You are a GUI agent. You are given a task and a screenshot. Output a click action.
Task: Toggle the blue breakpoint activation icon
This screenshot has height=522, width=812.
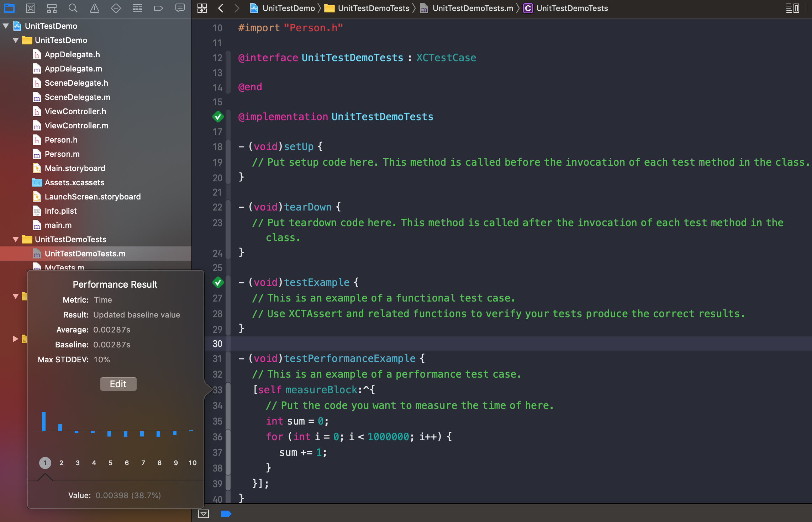point(226,513)
